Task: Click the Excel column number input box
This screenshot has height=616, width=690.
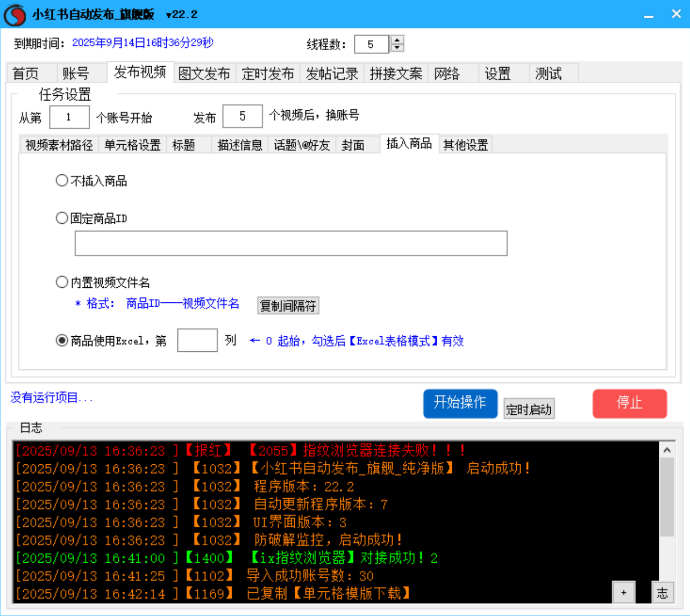Action: [x=197, y=341]
